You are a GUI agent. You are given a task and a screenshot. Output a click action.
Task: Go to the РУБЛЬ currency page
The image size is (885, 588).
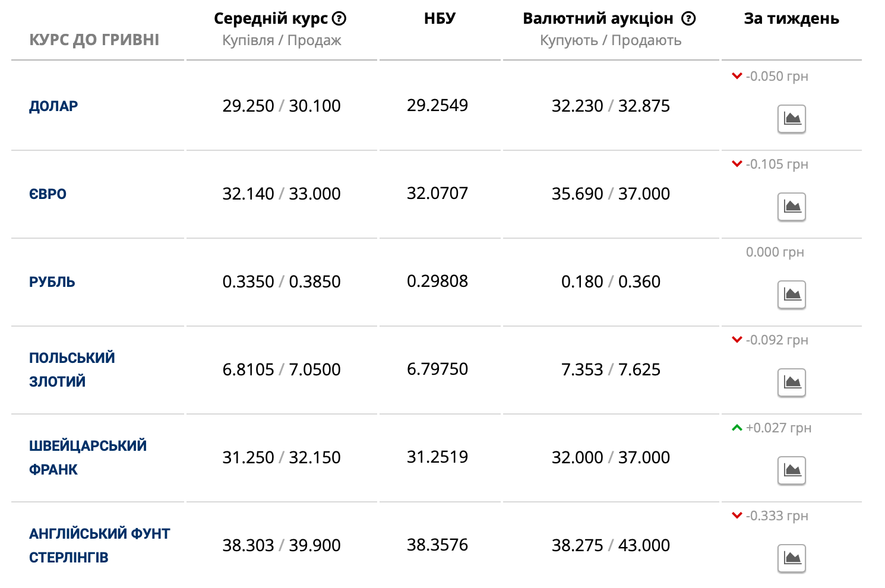pyautogui.click(x=52, y=282)
